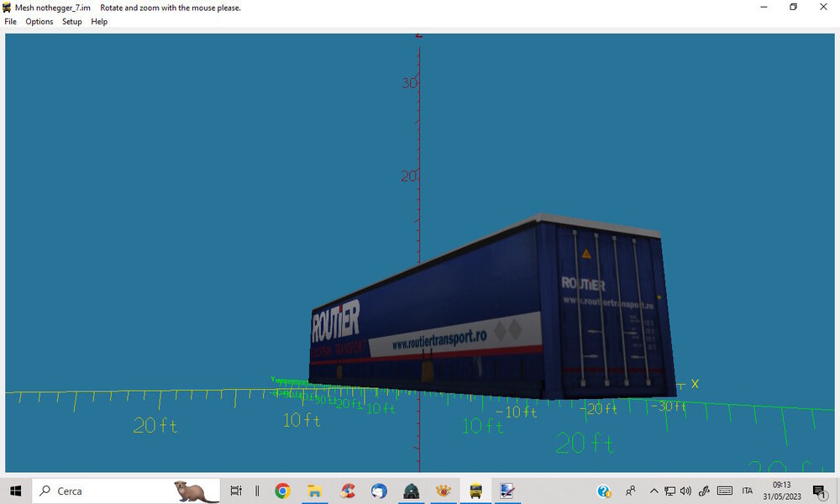Open volume control tray icon
This screenshot has height=504, width=840.
click(x=685, y=491)
